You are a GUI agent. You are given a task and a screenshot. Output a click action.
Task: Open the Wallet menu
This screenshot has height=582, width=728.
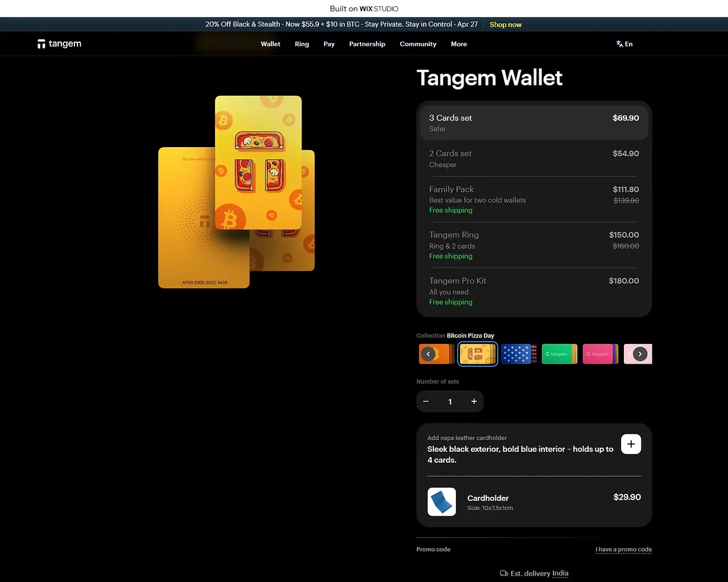270,44
